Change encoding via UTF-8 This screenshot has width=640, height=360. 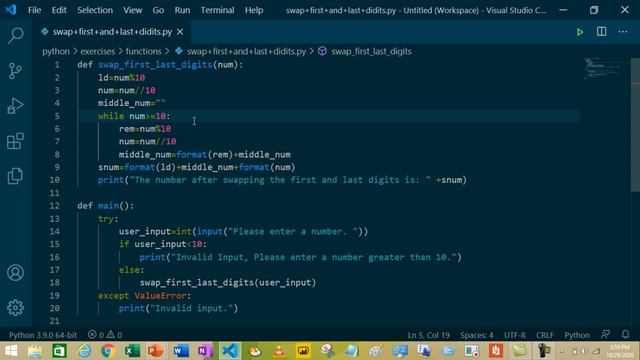(515, 335)
